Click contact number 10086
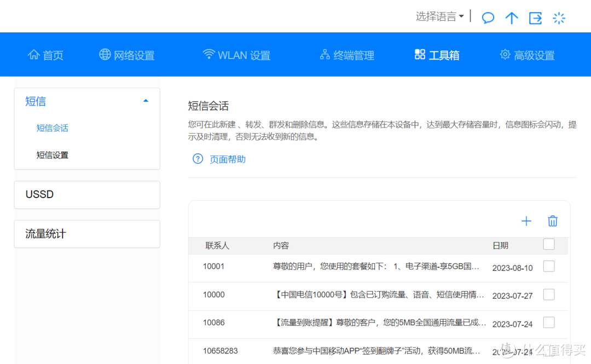 pos(214,322)
